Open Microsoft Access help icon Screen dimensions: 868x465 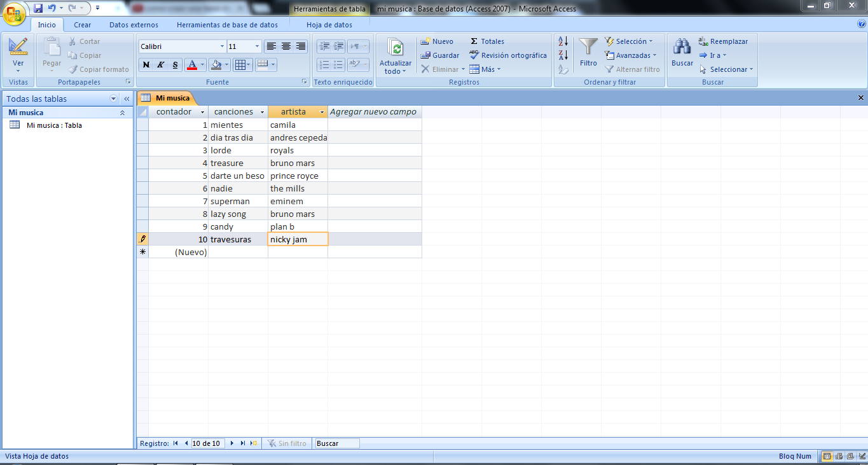click(x=862, y=24)
